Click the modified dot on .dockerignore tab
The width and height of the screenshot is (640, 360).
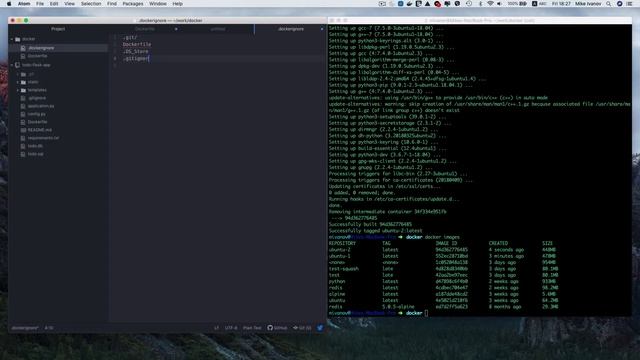(322, 29)
